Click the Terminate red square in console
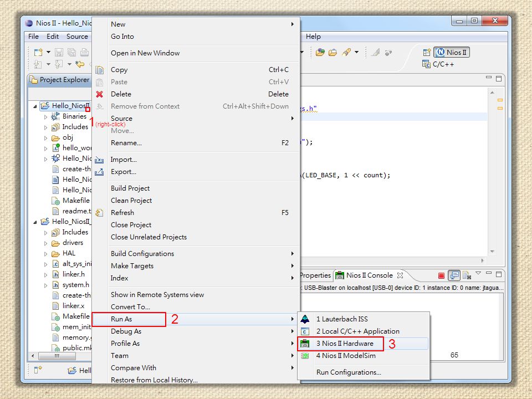This screenshot has height=399, width=532. pyautogui.click(x=441, y=275)
